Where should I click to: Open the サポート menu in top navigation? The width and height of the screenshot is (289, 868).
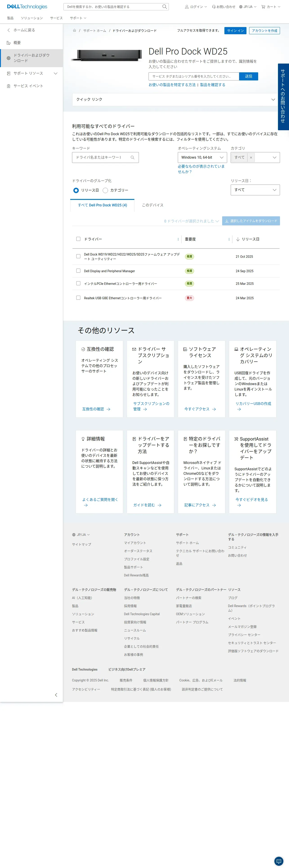point(78,18)
